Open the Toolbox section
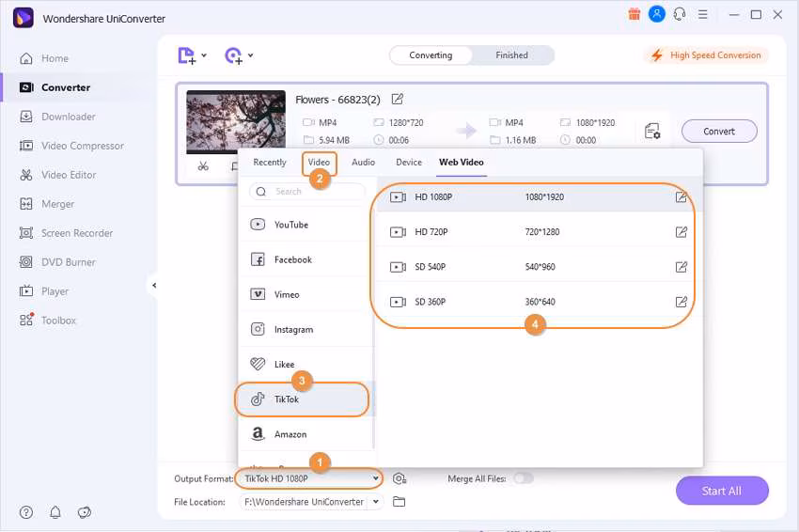The image size is (799, 532). point(47,320)
